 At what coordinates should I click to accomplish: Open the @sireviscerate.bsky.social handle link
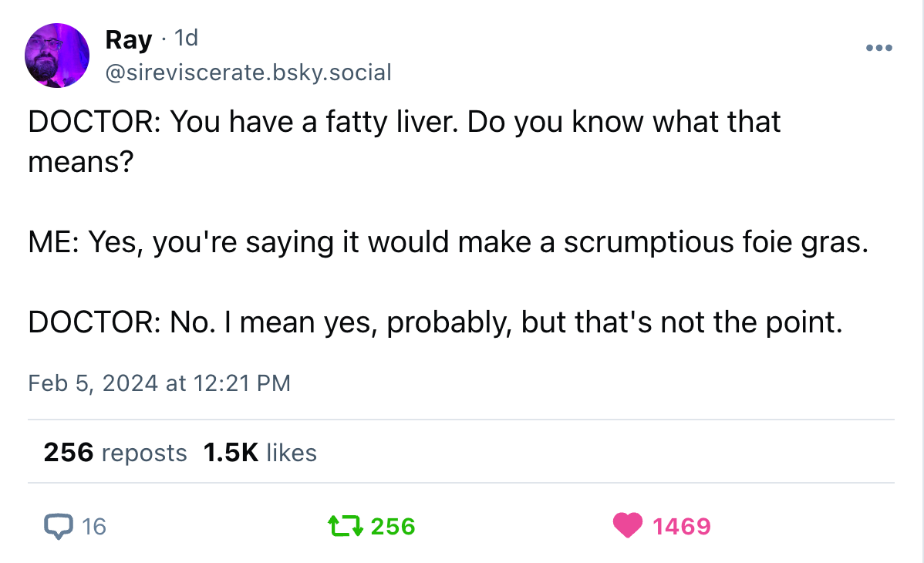(247, 72)
